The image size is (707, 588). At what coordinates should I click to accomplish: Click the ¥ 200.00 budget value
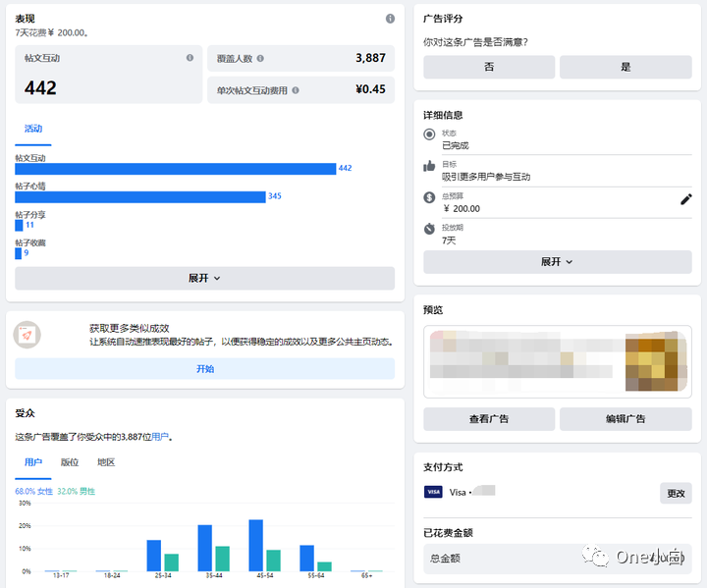click(462, 208)
